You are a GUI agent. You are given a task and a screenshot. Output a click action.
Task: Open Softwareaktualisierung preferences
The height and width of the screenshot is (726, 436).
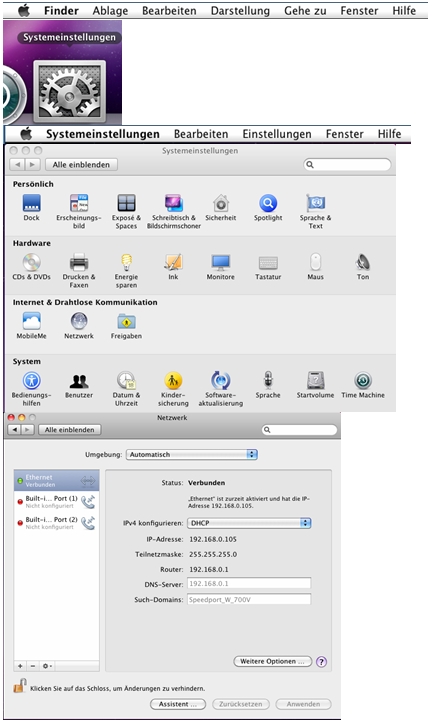pos(221,389)
